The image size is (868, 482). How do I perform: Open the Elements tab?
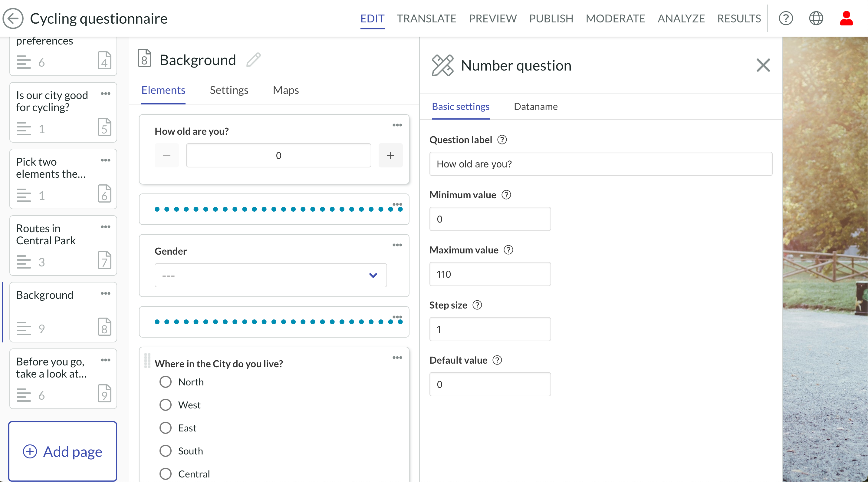coord(163,90)
